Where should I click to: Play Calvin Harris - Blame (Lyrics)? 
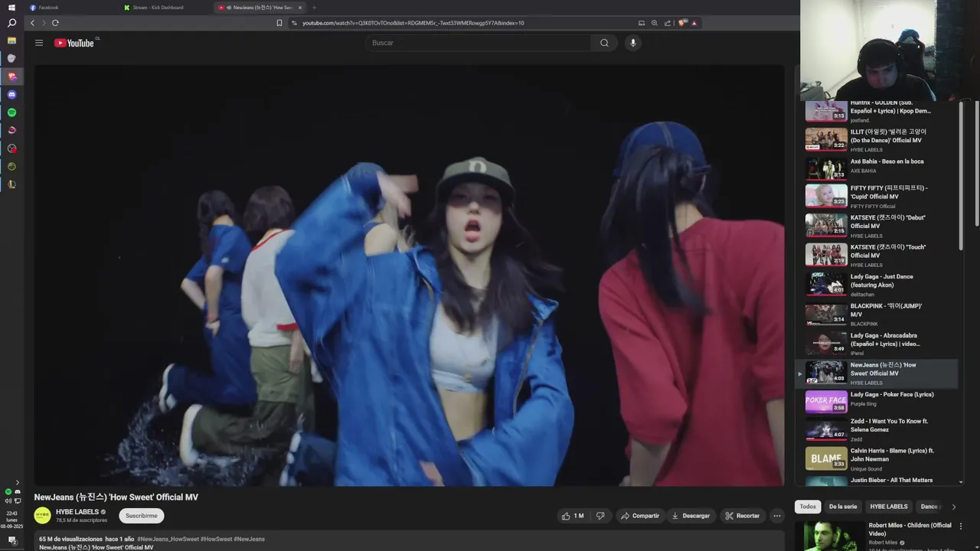(877, 459)
